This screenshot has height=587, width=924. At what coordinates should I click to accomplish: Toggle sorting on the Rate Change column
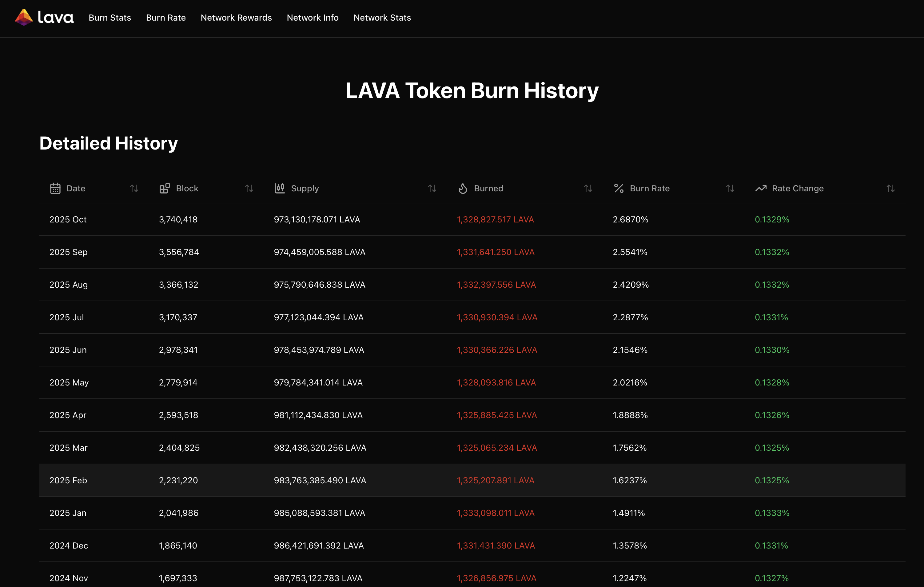pos(890,188)
